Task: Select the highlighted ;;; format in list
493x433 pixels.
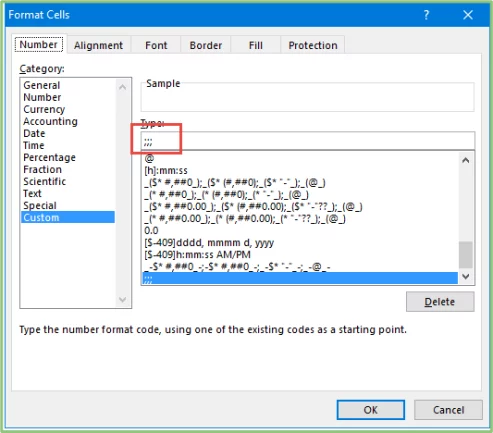Action: pos(300,278)
